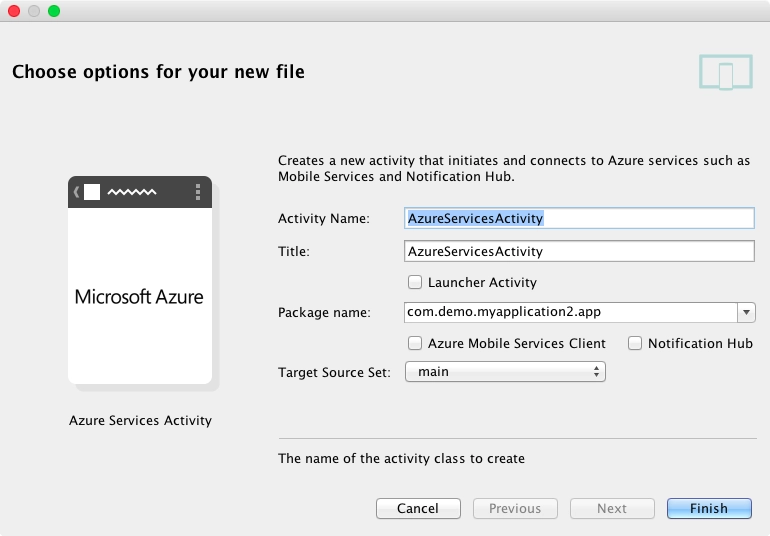Screen dimensions: 770x536
Task: Expand the Package name dropdown arrow
Action: coord(746,312)
